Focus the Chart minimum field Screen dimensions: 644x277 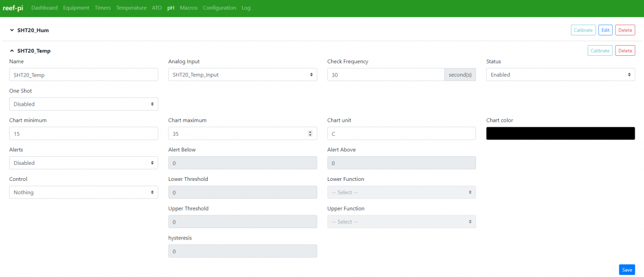(84, 134)
